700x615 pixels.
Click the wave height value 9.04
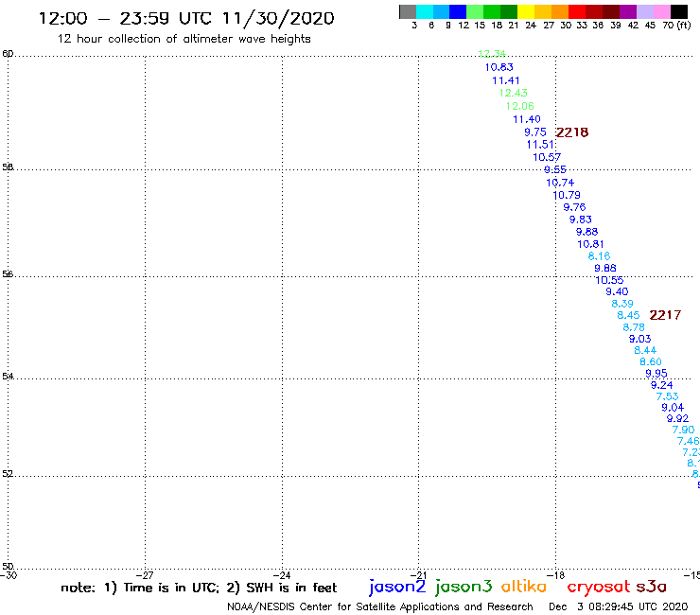pos(673,408)
